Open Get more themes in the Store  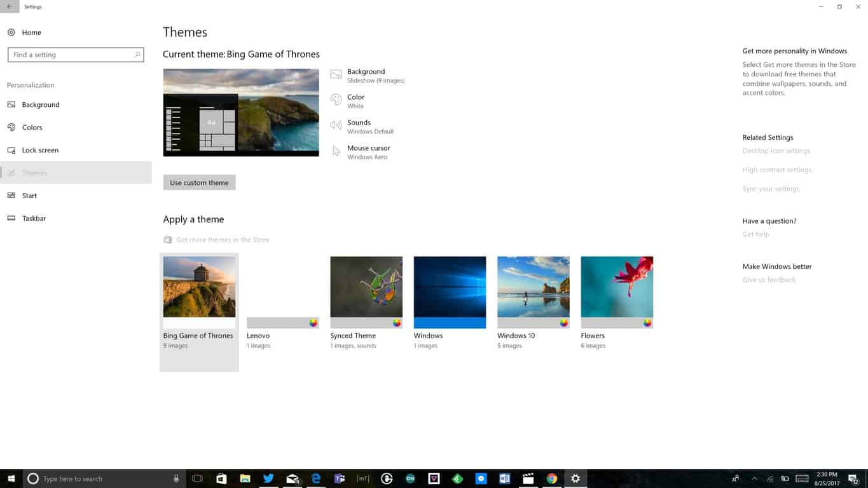pos(223,240)
